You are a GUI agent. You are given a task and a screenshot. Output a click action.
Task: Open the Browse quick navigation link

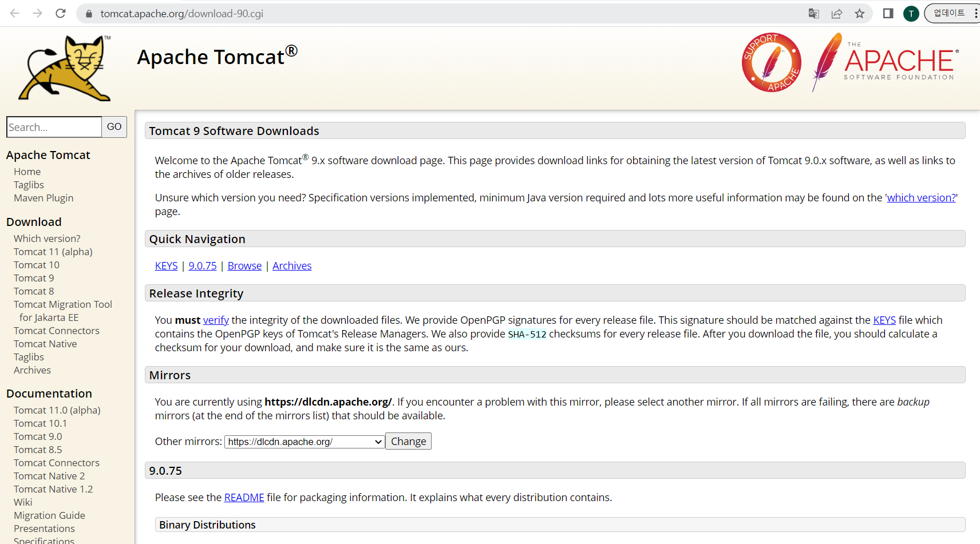point(244,266)
